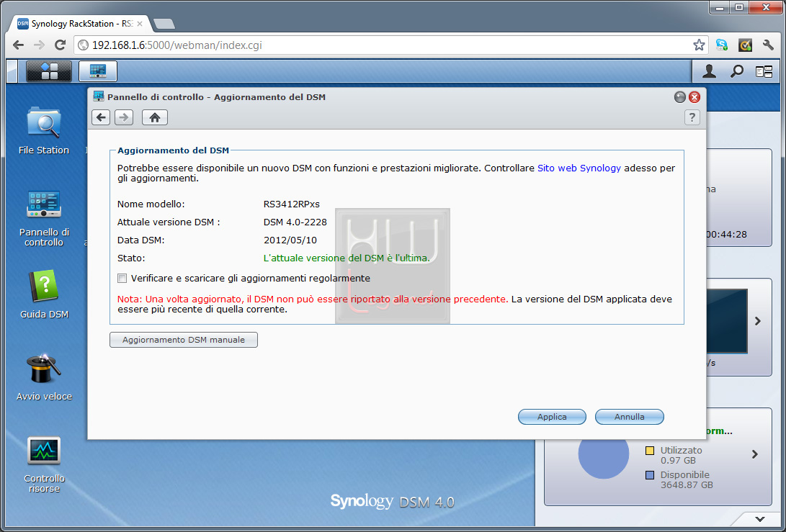Close the Synology RackStation tab

[x=139, y=24]
